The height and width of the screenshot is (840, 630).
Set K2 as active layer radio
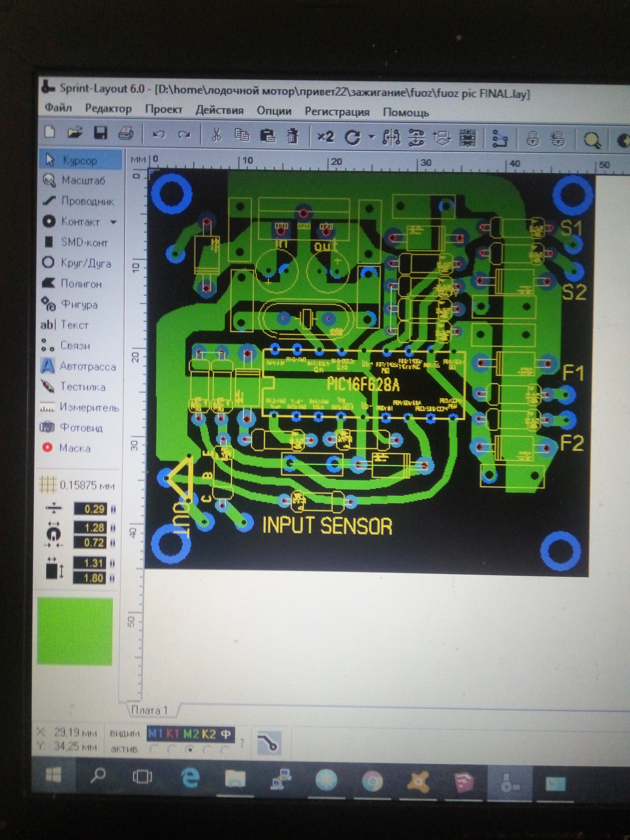(x=208, y=750)
